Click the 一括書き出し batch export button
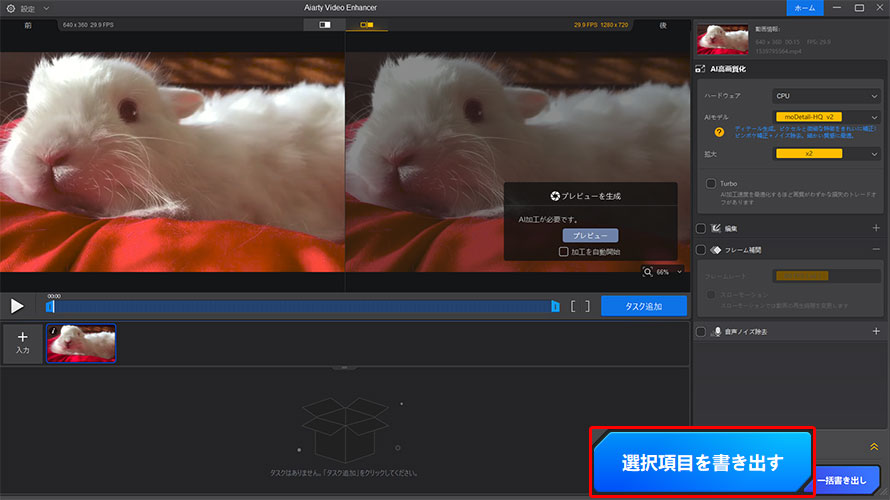The width and height of the screenshot is (890, 500). click(x=845, y=480)
